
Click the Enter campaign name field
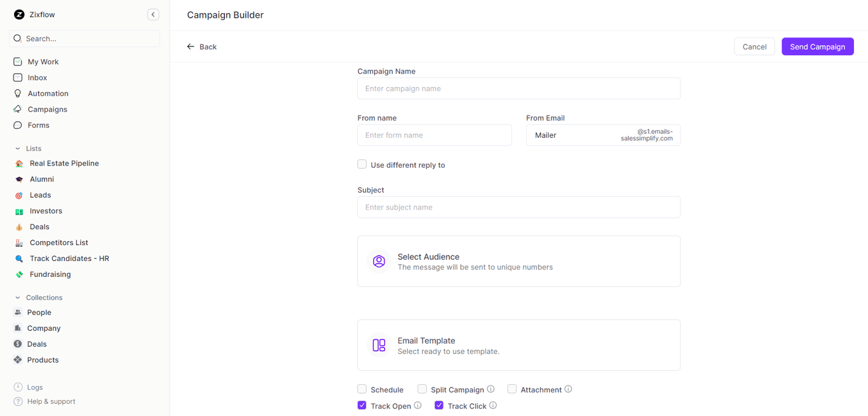tap(519, 88)
